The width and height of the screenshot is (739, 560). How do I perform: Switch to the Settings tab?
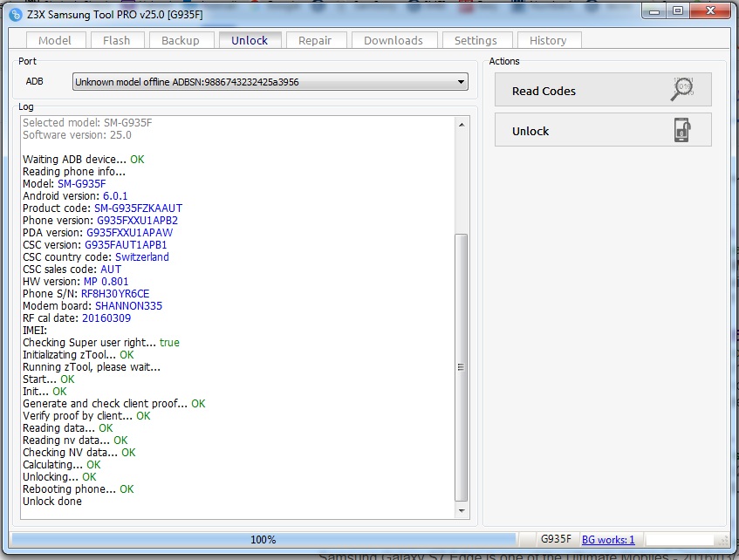coord(476,40)
